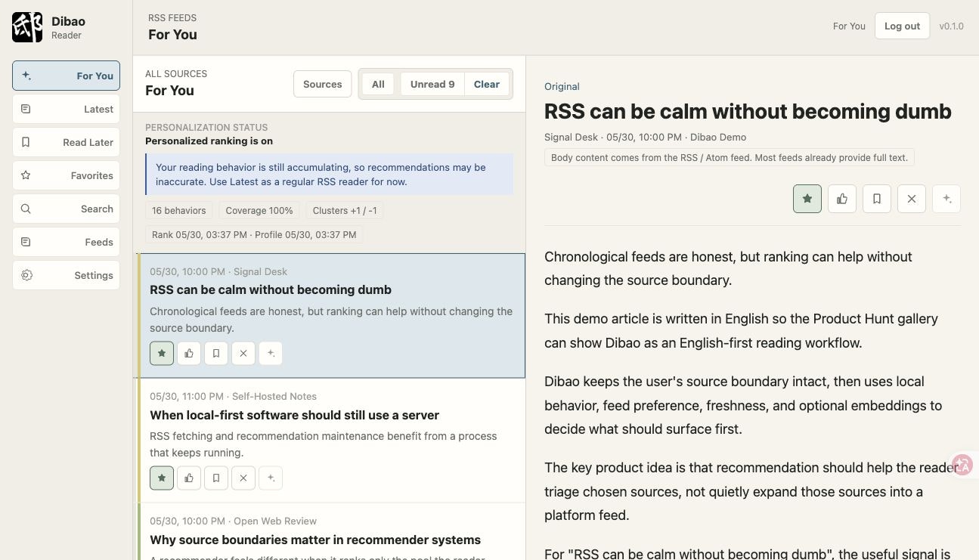979x560 pixels.
Task: Click 'Signal Desk · 05/30, 10:00 PM' byline
Action: pyautogui.click(x=645, y=137)
